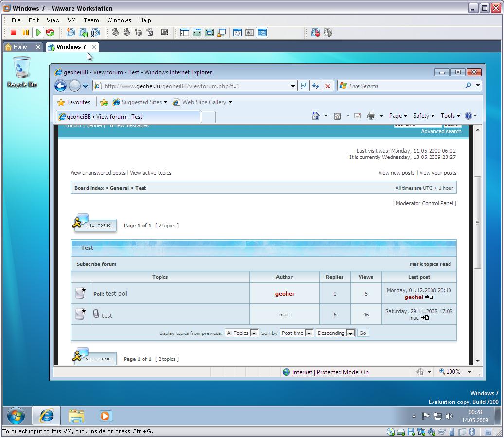Screen dimensions: 504x438
Task: Open the Manage Snapshots icon
Action: tap(95, 33)
